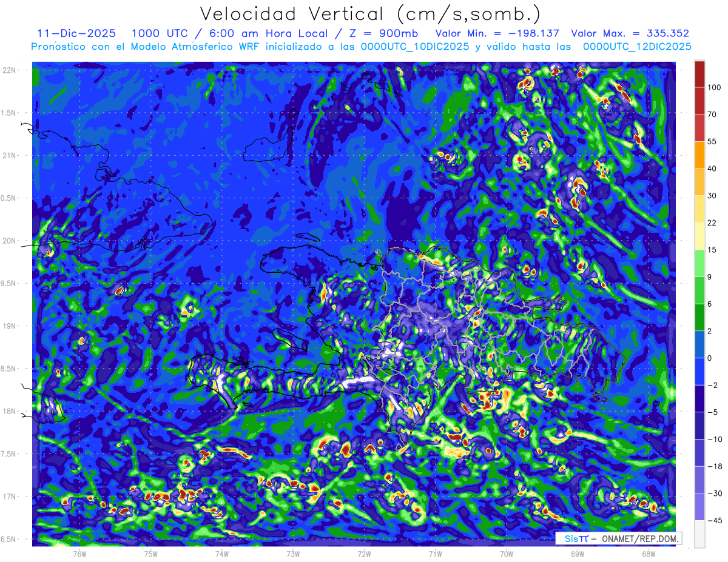Pick the green swatch between 6 and 9
The image size is (728, 562).
click(x=699, y=290)
